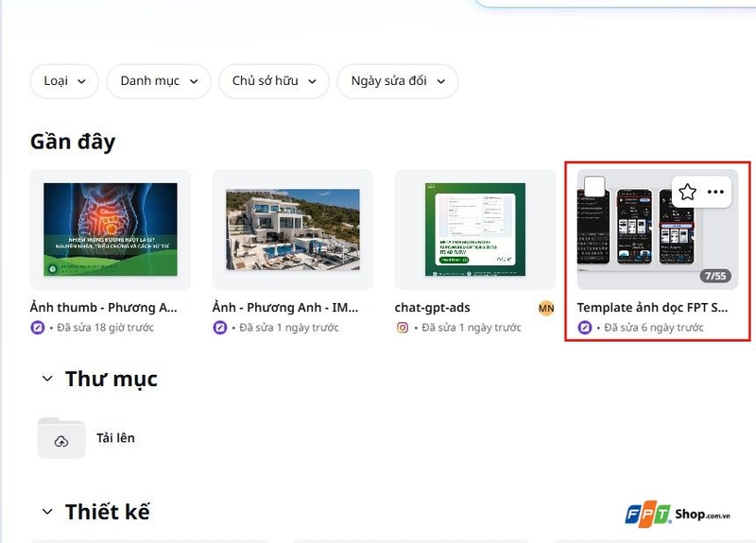This screenshot has height=543, width=756.
Task: Open the Tải lên folder icon
Action: pos(61,438)
